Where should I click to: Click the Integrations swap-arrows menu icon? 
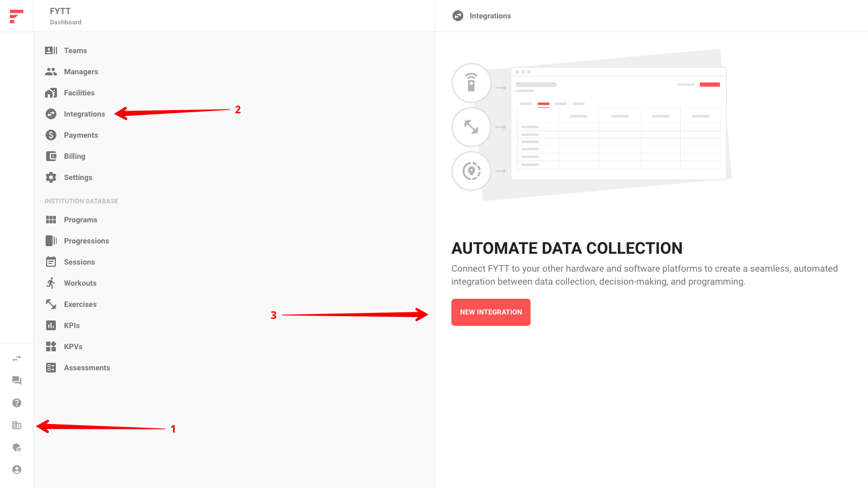pyautogui.click(x=51, y=114)
